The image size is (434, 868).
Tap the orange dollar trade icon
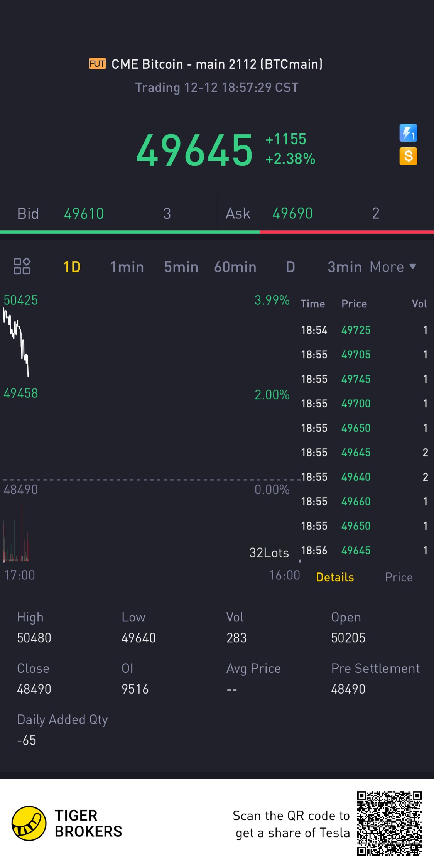click(x=408, y=156)
